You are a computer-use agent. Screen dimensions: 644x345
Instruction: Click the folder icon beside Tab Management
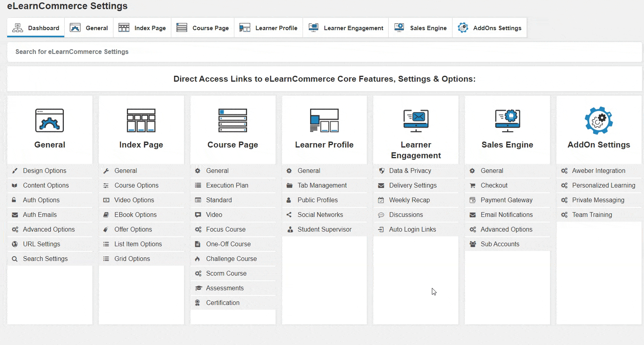click(x=289, y=186)
